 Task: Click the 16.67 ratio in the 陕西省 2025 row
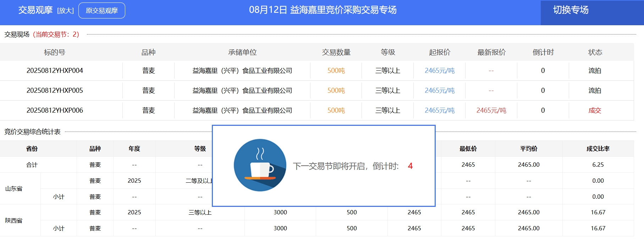click(598, 212)
